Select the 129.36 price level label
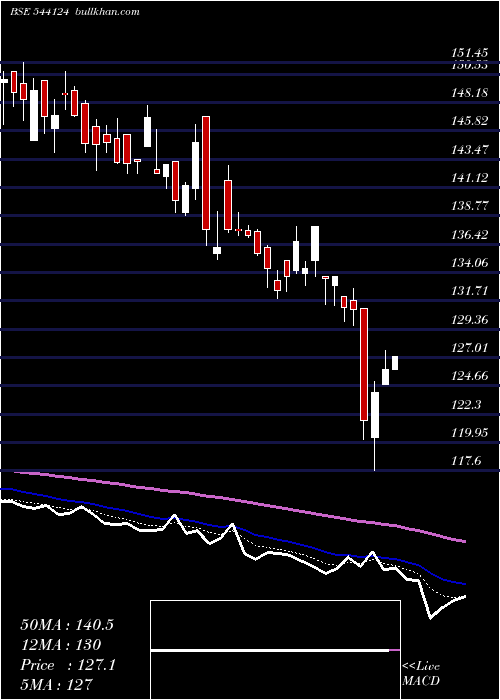This screenshot has height=700, width=500. tap(469, 320)
